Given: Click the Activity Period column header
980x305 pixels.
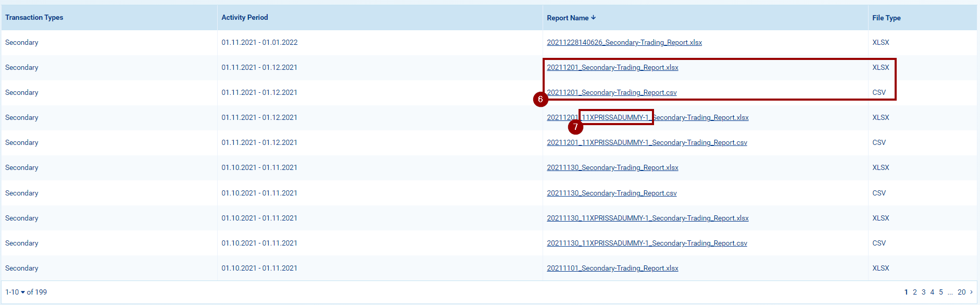Looking at the screenshot, I should [245, 18].
